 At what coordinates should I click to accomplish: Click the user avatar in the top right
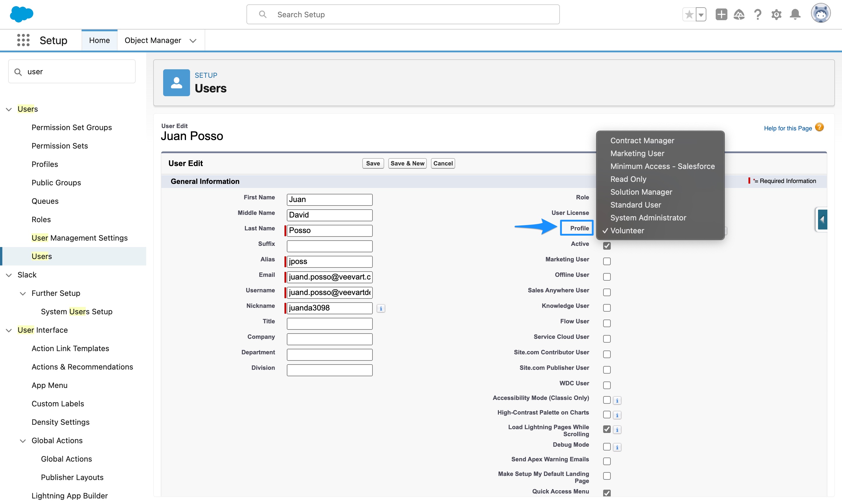[821, 13]
